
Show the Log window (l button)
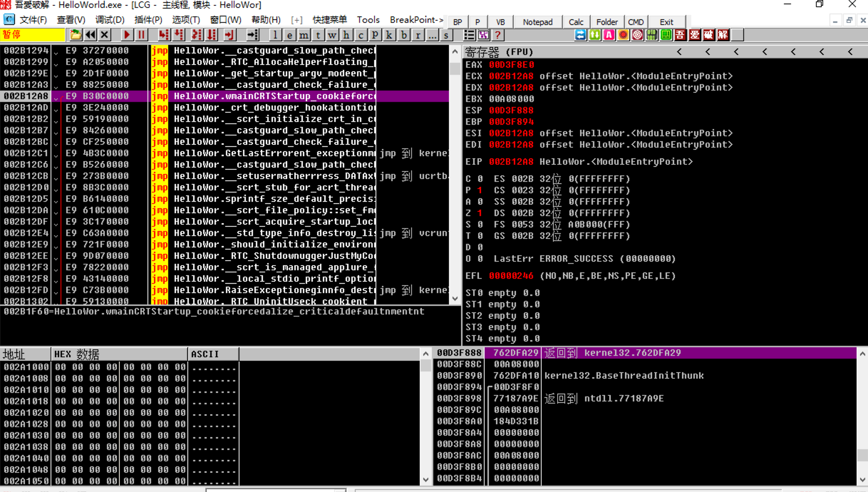click(x=275, y=35)
